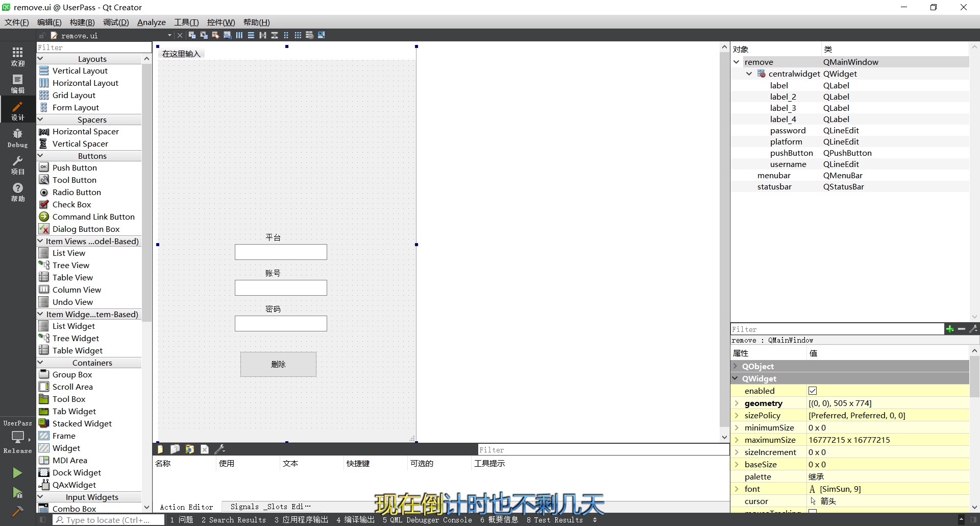Collapse the Buttons category
This screenshot has width=980, height=526.
pyautogui.click(x=40, y=156)
